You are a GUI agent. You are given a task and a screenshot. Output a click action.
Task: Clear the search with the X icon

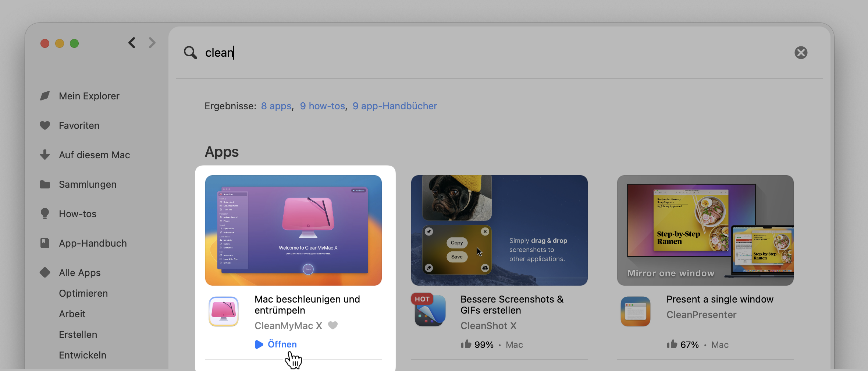pos(801,53)
